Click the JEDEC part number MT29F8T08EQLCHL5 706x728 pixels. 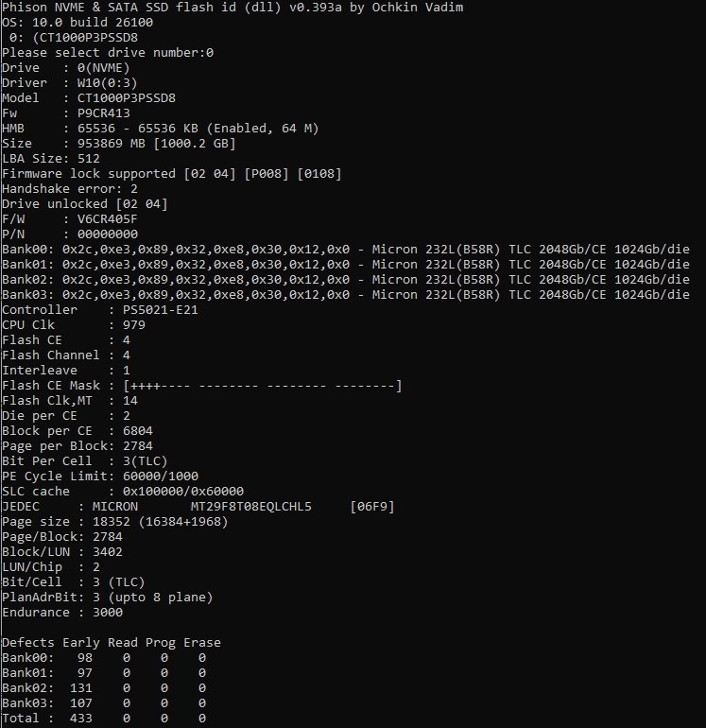coord(251,507)
